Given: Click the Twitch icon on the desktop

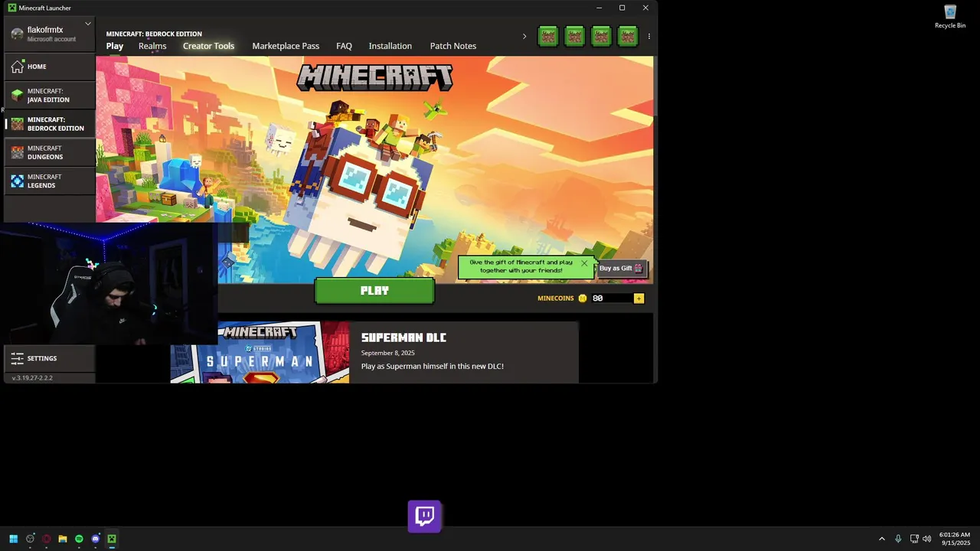Looking at the screenshot, I should [424, 516].
